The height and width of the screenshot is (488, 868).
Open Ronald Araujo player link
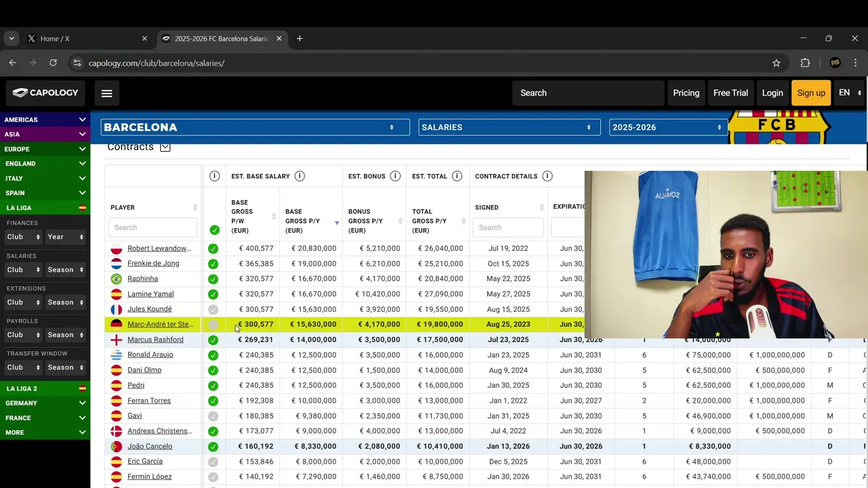tap(150, 354)
